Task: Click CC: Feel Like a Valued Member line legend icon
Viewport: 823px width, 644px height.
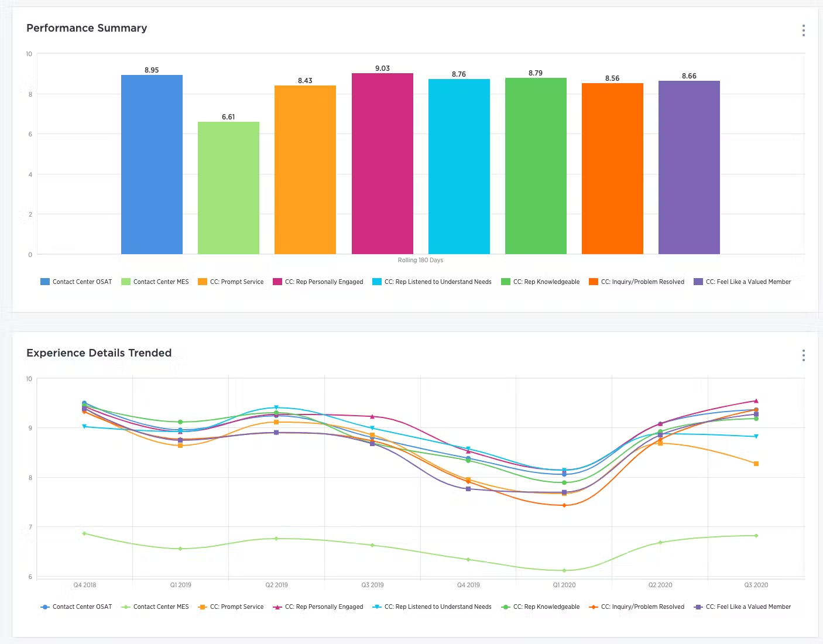Action: click(x=698, y=607)
